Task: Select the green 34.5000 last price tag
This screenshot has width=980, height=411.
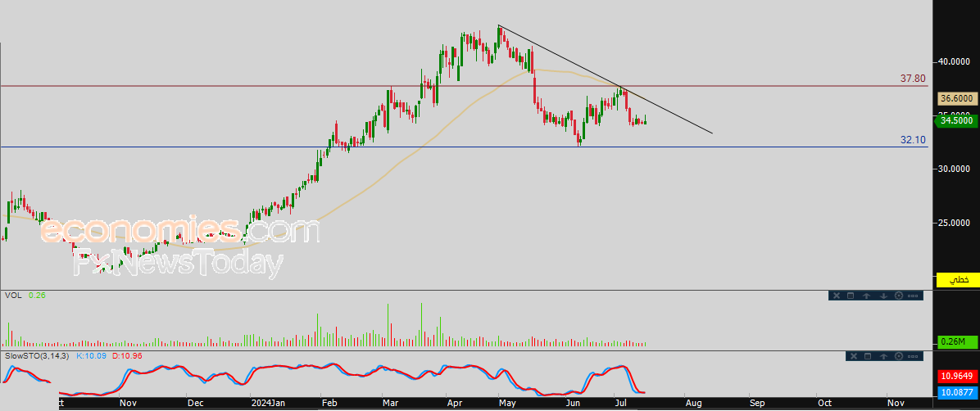Action: click(x=957, y=120)
